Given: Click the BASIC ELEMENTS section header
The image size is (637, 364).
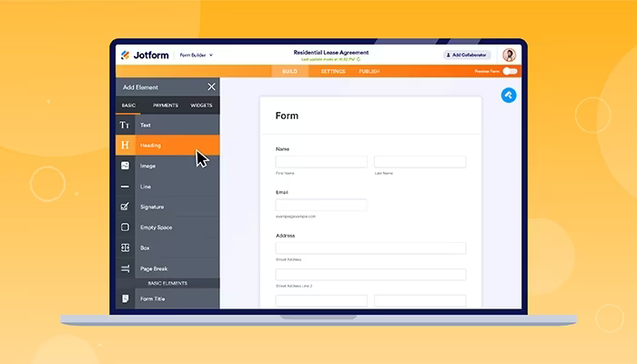Looking at the screenshot, I should [167, 283].
